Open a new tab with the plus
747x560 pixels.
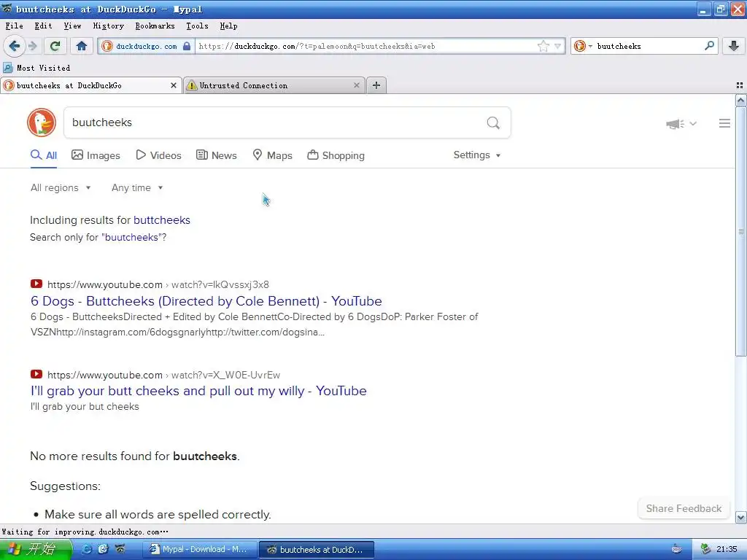(x=376, y=85)
